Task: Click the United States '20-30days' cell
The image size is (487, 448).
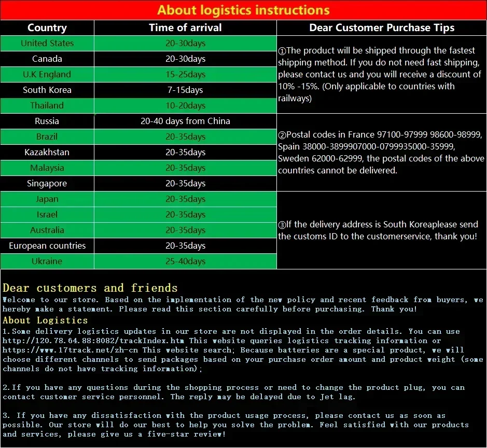Action: click(x=186, y=43)
